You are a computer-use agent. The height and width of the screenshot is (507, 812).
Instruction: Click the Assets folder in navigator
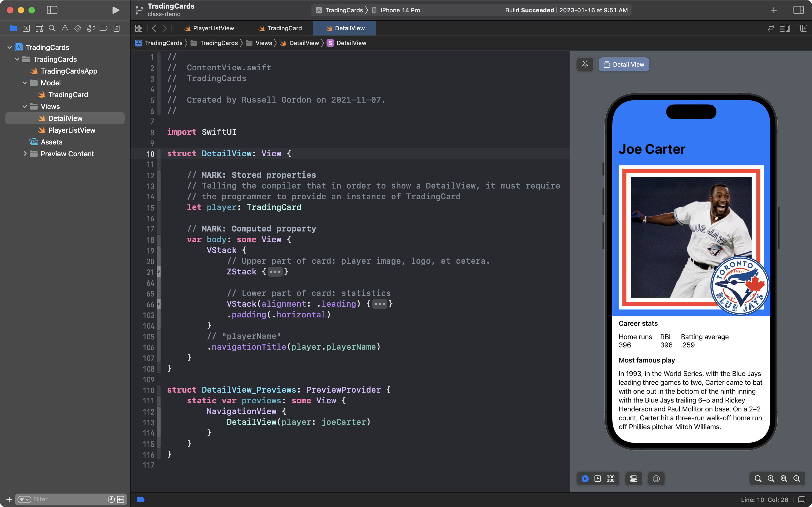[51, 142]
